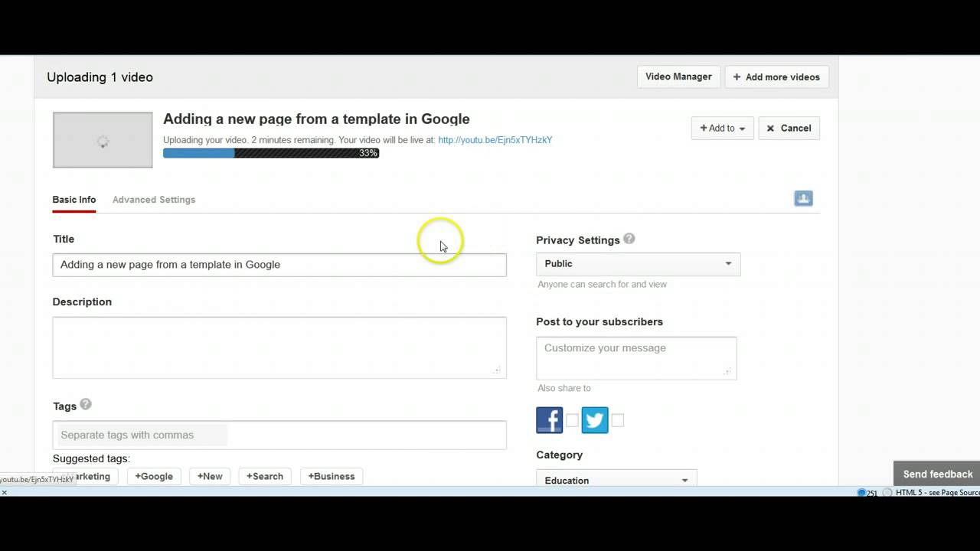Click the Tags help question mark icon

pos(85,404)
